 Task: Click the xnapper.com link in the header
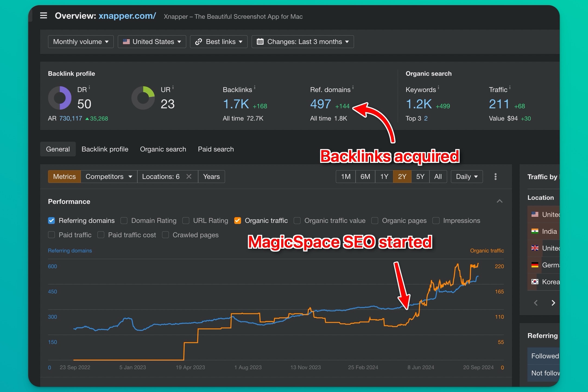tap(127, 16)
